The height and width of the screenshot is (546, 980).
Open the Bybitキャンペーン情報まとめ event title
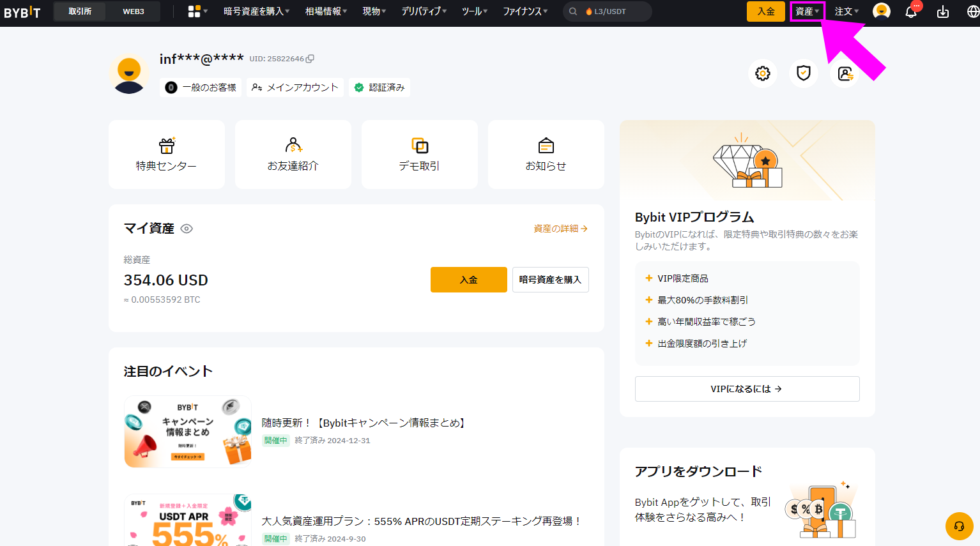365,423
